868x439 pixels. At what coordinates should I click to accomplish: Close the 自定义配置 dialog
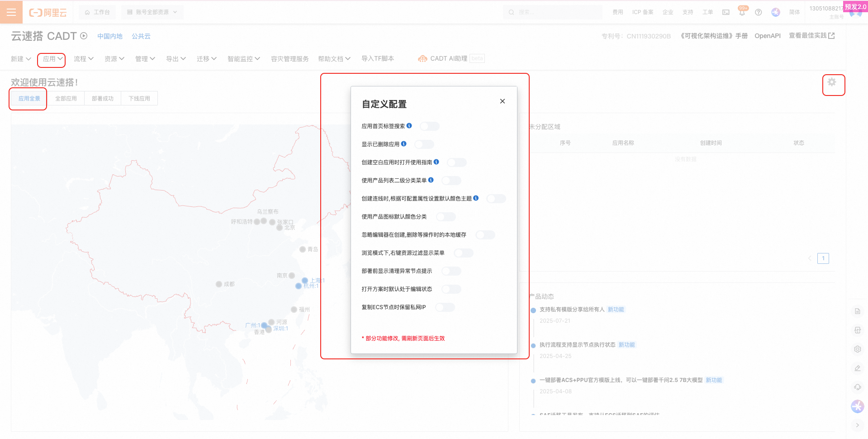point(503,101)
